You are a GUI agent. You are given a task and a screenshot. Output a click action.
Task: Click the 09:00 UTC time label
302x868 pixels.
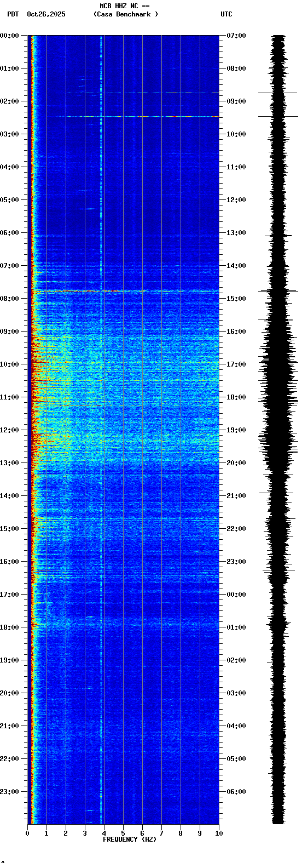pyautogui.click(x=236, y=101)
